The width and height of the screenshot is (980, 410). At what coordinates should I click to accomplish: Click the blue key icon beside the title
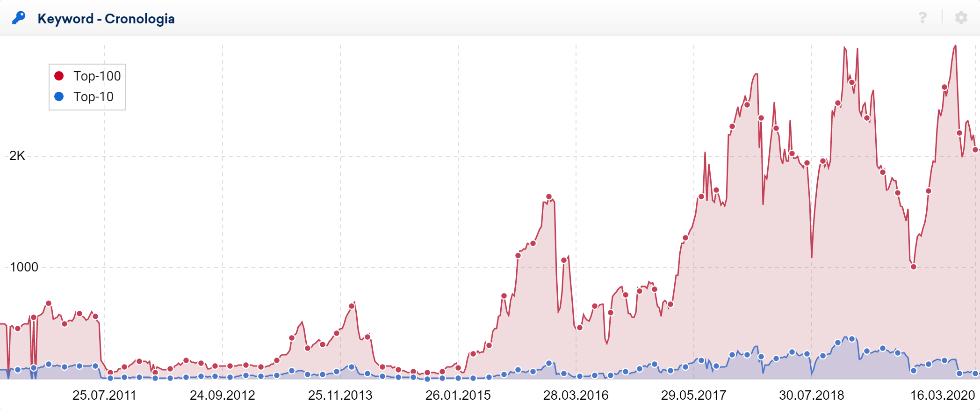pos(19,18)
